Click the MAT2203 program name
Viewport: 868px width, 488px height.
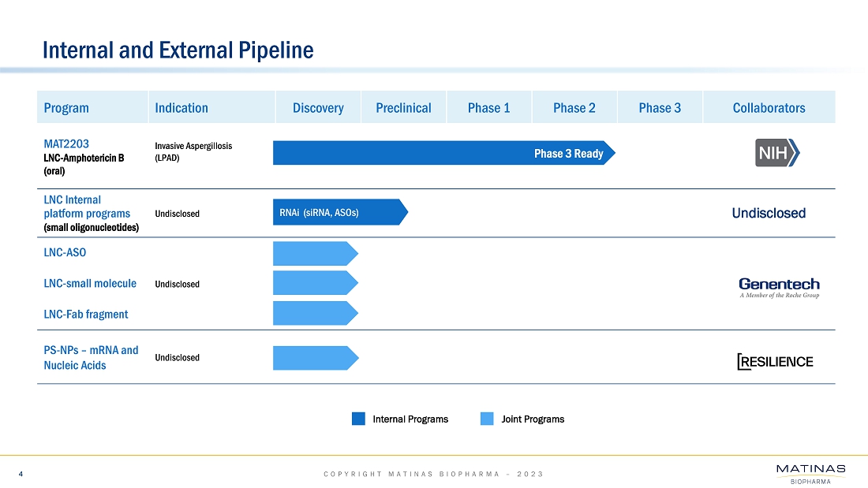(x=66, y=144)
